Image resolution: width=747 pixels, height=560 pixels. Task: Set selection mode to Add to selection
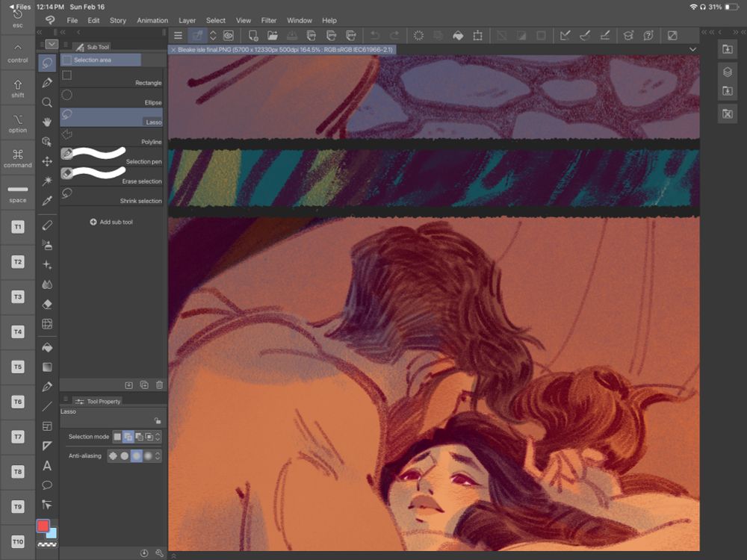pos(128,436)
